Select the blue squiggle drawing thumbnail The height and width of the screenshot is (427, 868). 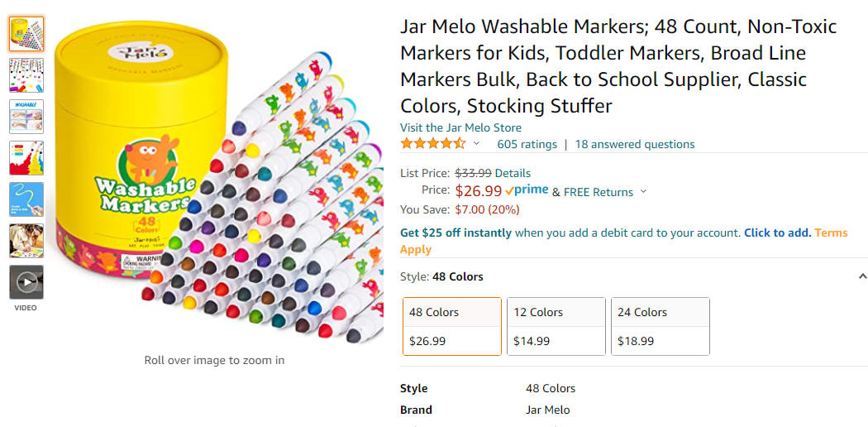pyautogui.click(x=26, y=199)
